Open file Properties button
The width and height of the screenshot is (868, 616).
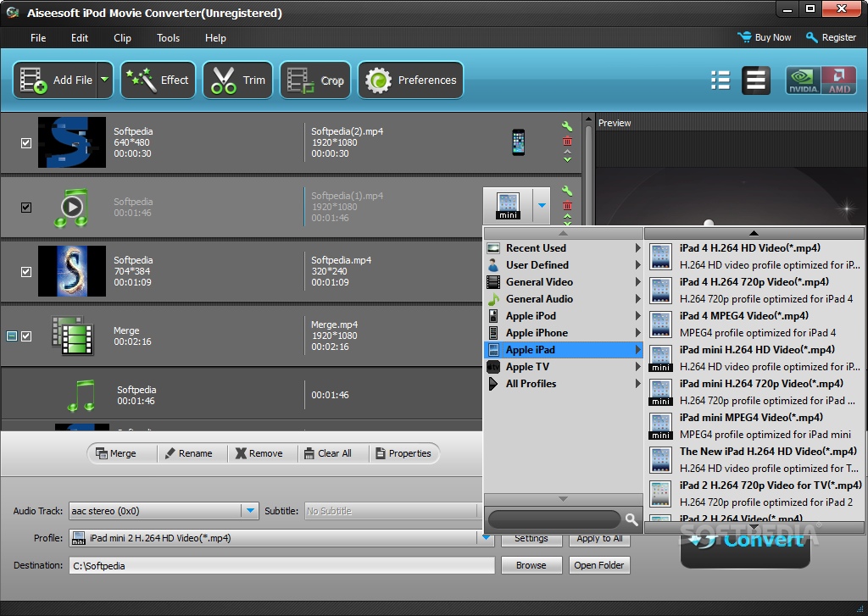pos(403,453)
